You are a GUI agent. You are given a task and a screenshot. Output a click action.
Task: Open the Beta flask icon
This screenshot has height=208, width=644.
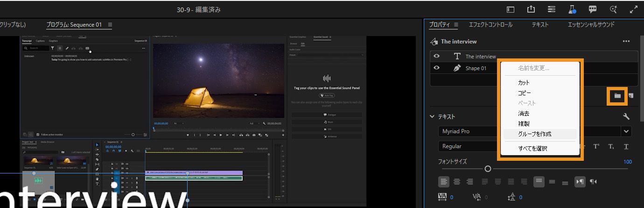pyautogui.click(x=572, y=9)
